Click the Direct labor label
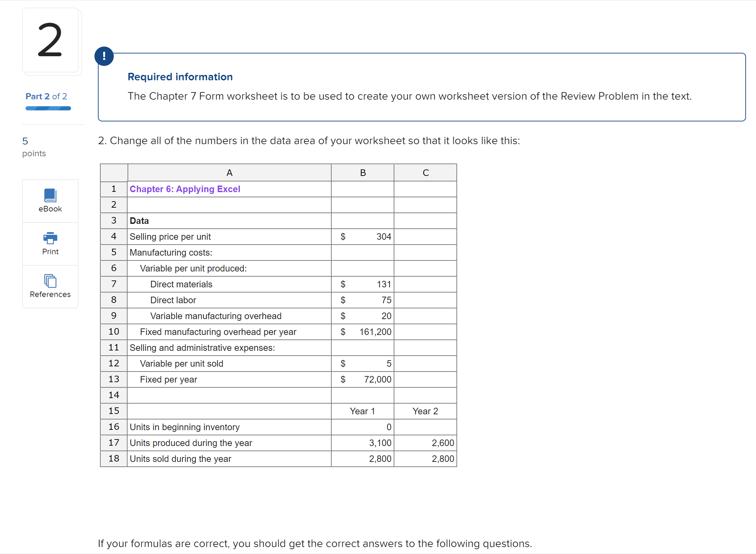756x554 pixels. (173, 300)
